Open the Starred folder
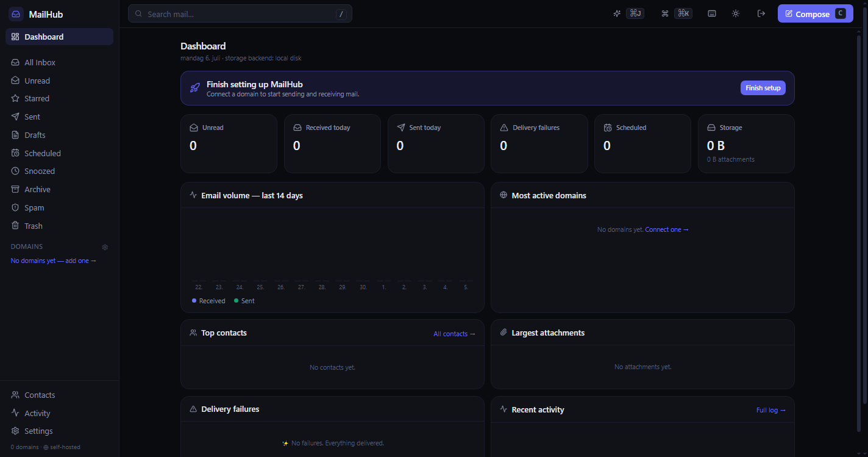Image resolution: width=868 pixels, height=457 pixels. (59, 98)
